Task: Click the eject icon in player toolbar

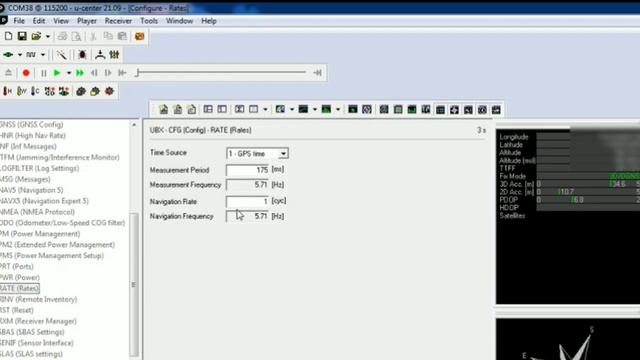Action: [8, 73]
